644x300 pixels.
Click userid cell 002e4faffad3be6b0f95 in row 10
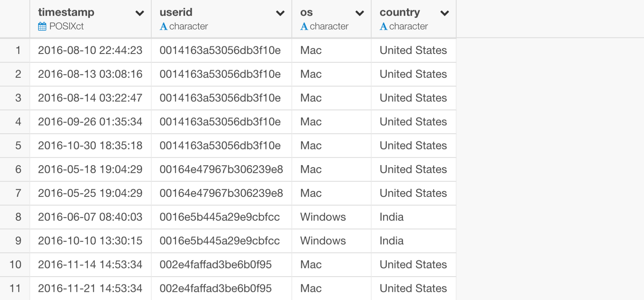(x=216, y=265)
